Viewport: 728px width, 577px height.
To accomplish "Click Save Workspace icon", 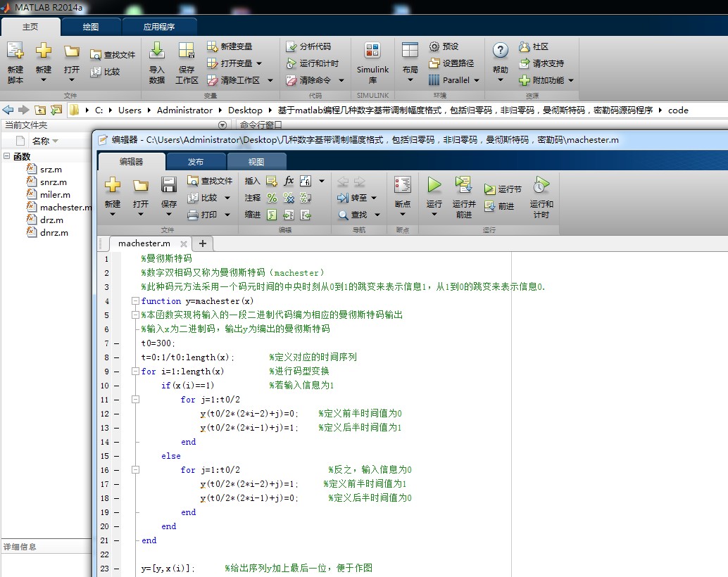I will (186, 51).
